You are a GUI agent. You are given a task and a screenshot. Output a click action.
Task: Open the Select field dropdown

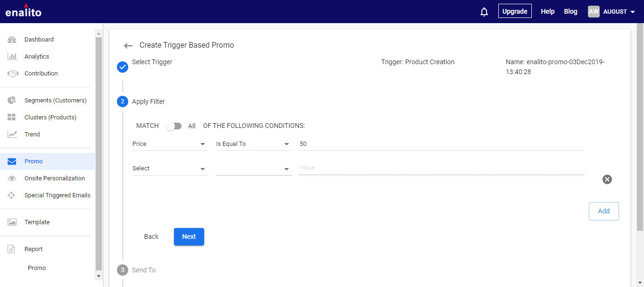pos(170,169)
